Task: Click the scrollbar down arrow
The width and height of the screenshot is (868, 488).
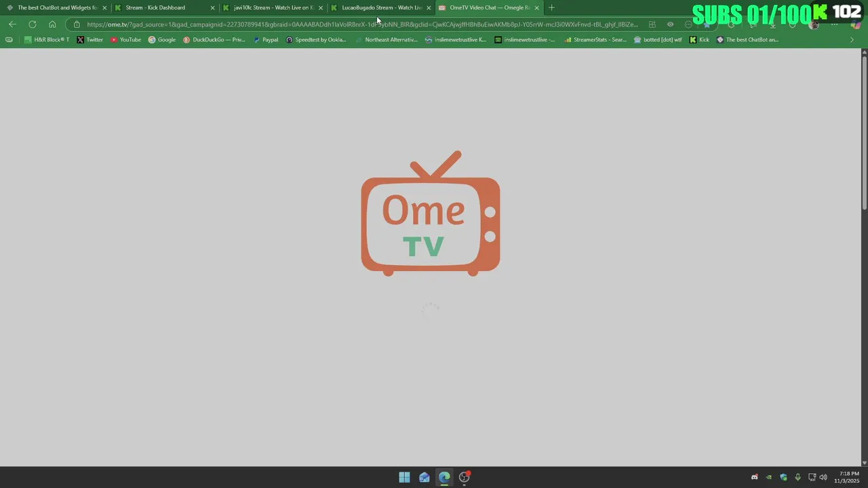Action: [864, 463]
